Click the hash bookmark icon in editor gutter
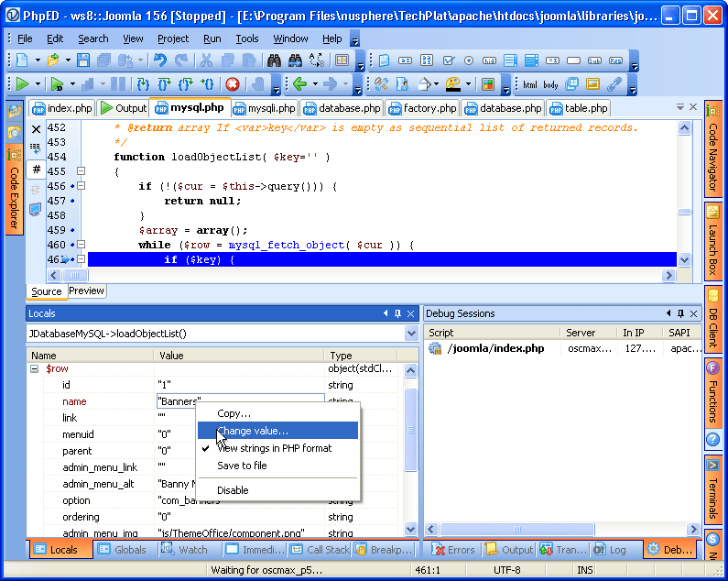Image resolution: width=728 pixels, height=581 pixels. [37, 170]
